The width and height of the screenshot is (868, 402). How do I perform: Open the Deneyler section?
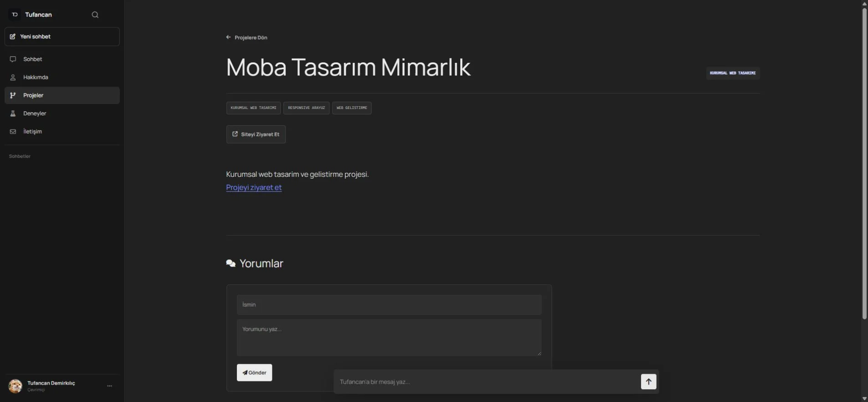pos(62,113)
